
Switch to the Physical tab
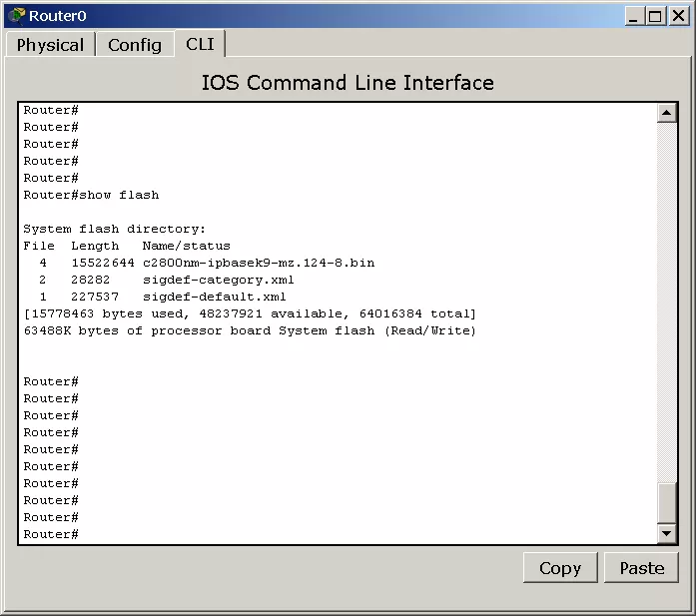coord(50,45)
